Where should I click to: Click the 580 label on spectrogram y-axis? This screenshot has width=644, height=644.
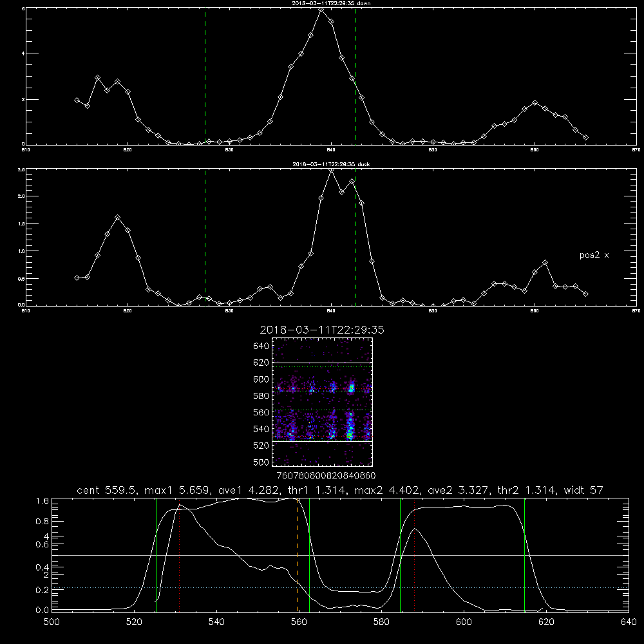[x=261, y=395]
